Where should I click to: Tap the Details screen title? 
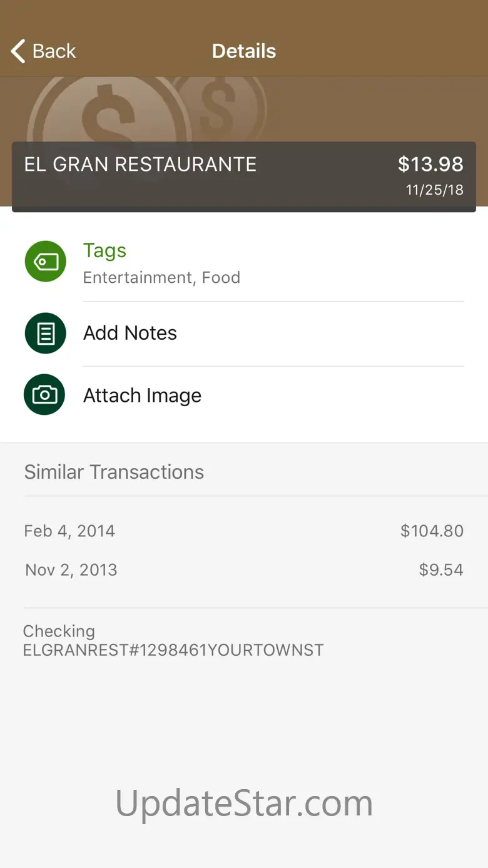tap(244, 51)
